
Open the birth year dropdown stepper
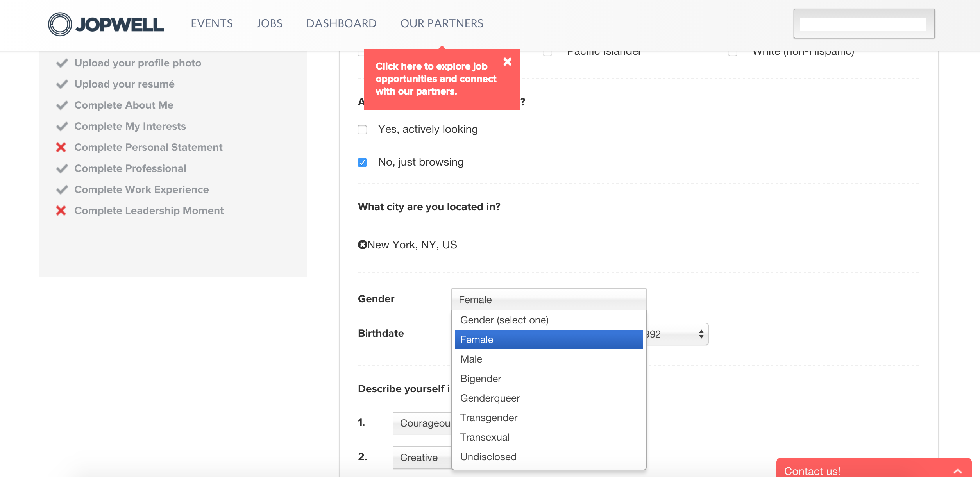tap(701, 334)
